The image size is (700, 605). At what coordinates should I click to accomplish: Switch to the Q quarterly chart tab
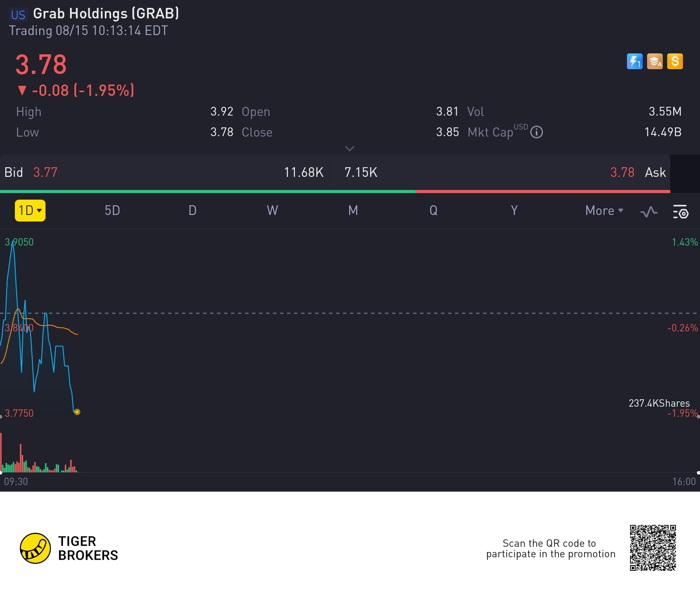coord(434,211)
